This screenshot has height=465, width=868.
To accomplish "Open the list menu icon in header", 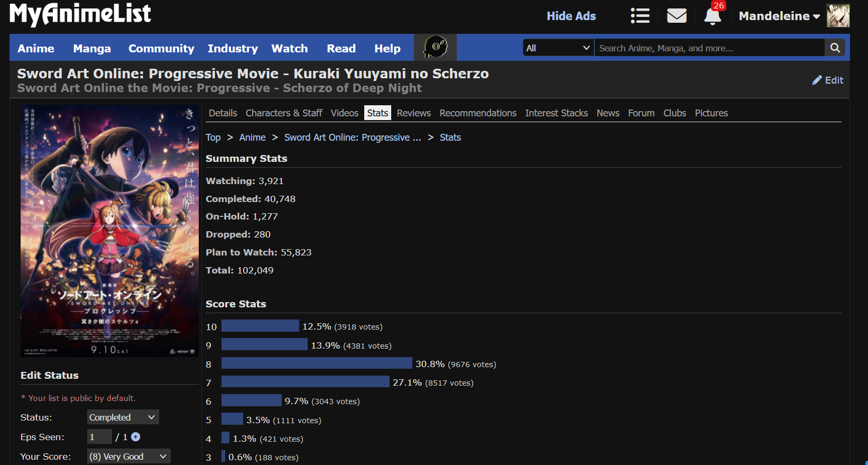I will 640,16.
